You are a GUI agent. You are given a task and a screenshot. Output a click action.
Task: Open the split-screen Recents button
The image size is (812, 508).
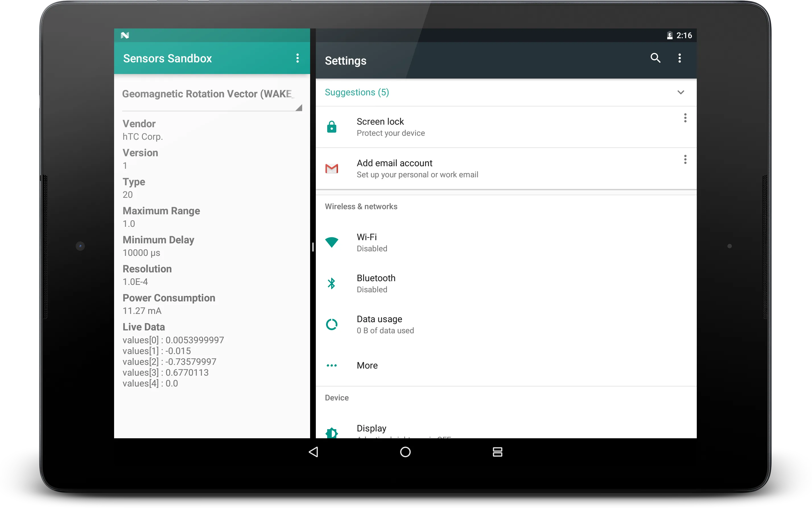497,452
